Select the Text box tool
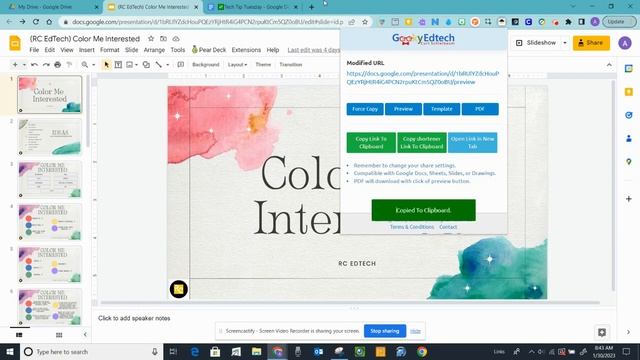Screen dimensions: 640x360 point(118,64)
